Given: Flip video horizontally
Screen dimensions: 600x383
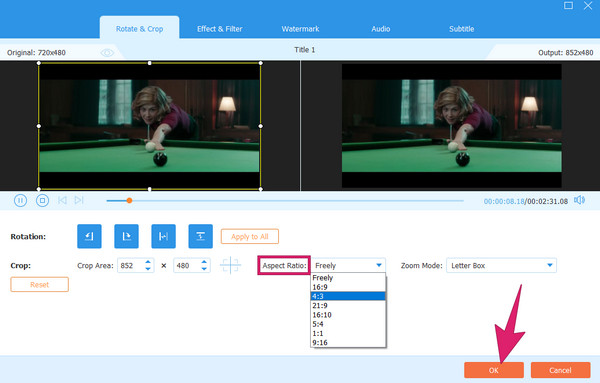Looking at the screenshot, I should point(163,236).
